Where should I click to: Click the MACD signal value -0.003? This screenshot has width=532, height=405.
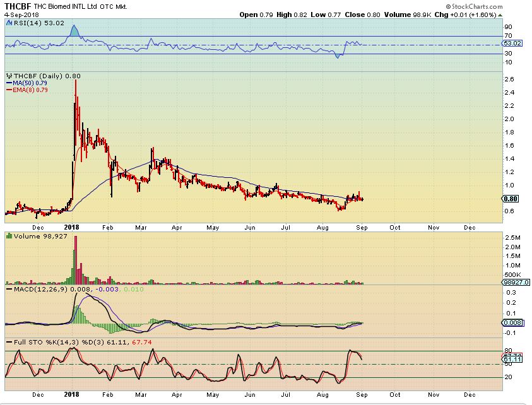107,289
